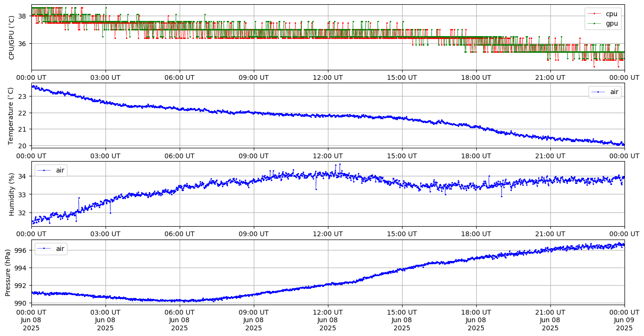The image size is (644, 336).
Task: Select the Temperature (°C) y-axis label
Action: coord(12,115)
